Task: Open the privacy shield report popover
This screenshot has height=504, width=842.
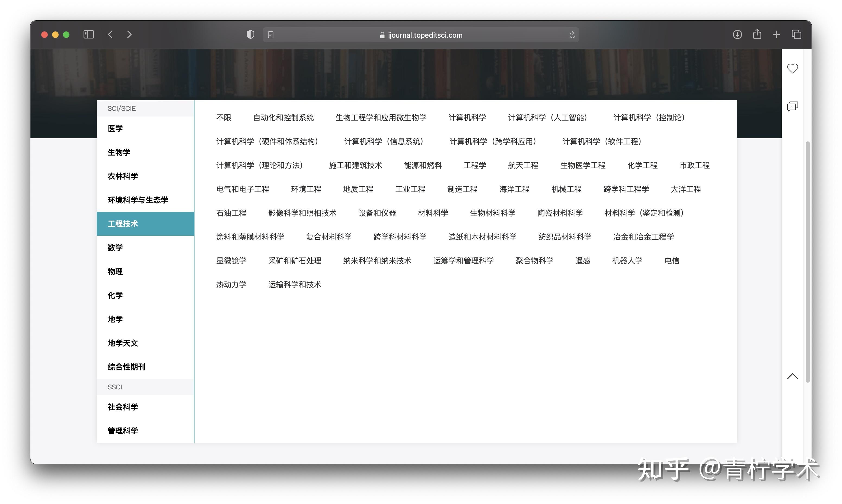Action: pos(251,34)
